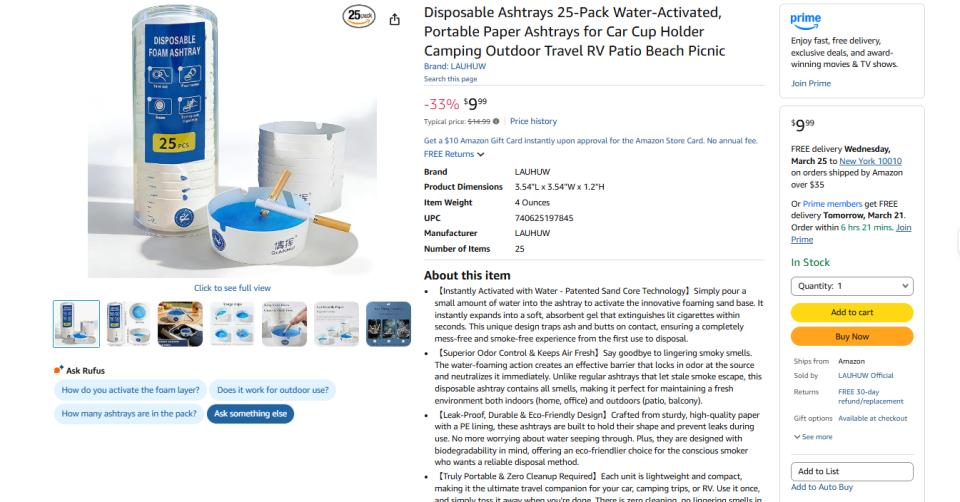Click the share icon above the product image
Viewport: 960px width, 502px height.
click(394, 20)
